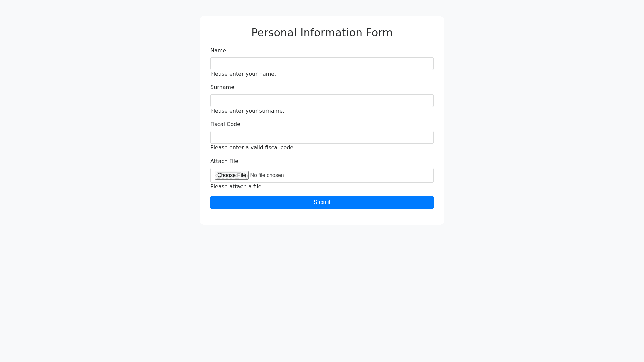Click the Personal Information Form heading
The width and height of the screenshot is (644, 362).
pos(322,33)
